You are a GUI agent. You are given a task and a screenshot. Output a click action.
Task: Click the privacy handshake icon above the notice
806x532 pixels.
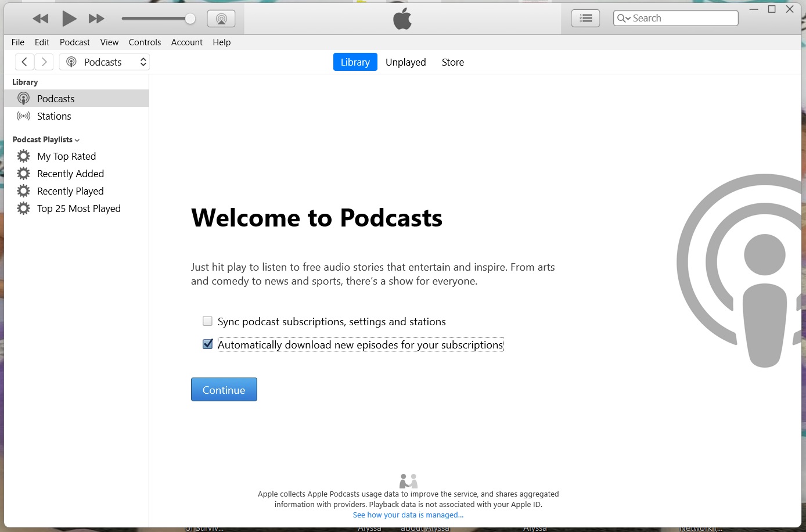pos(408,481)
